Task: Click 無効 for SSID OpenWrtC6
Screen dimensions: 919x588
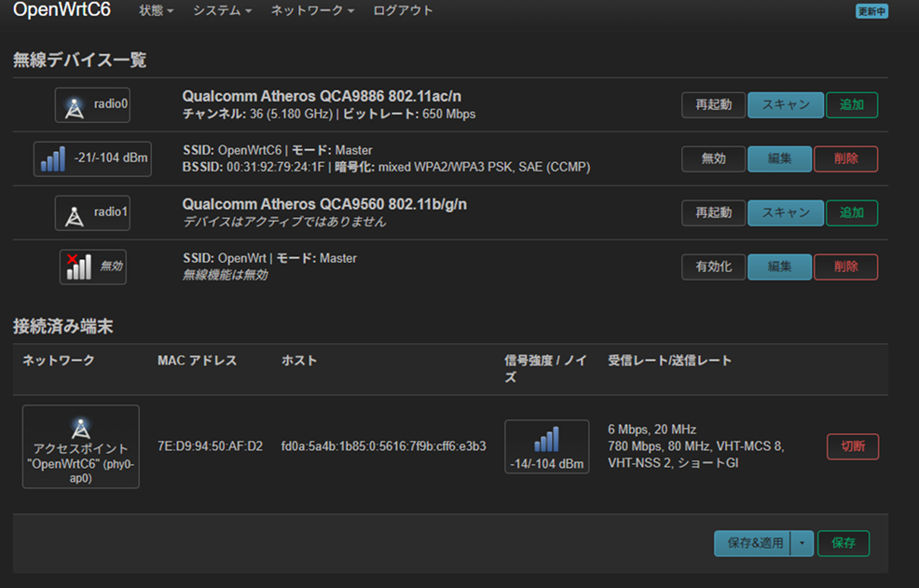Action: point(713,158)
